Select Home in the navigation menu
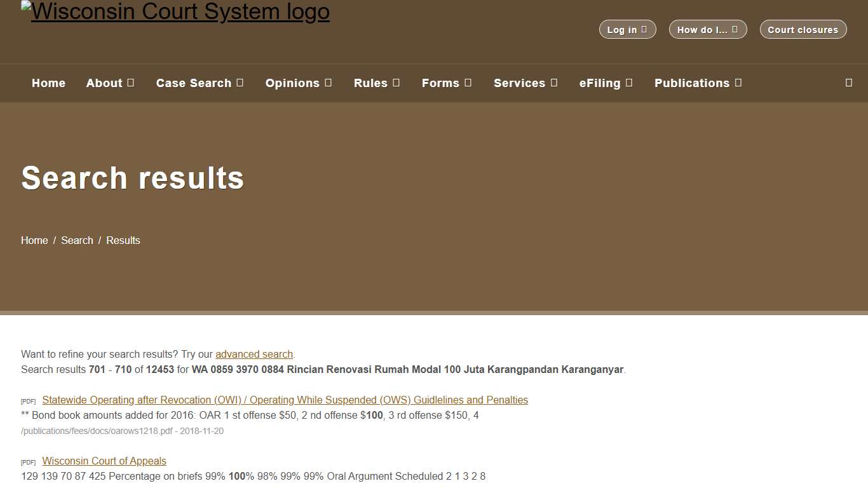The height and width of the screenshot is (488, 868). pyautogui.click(x=48, y=83)
